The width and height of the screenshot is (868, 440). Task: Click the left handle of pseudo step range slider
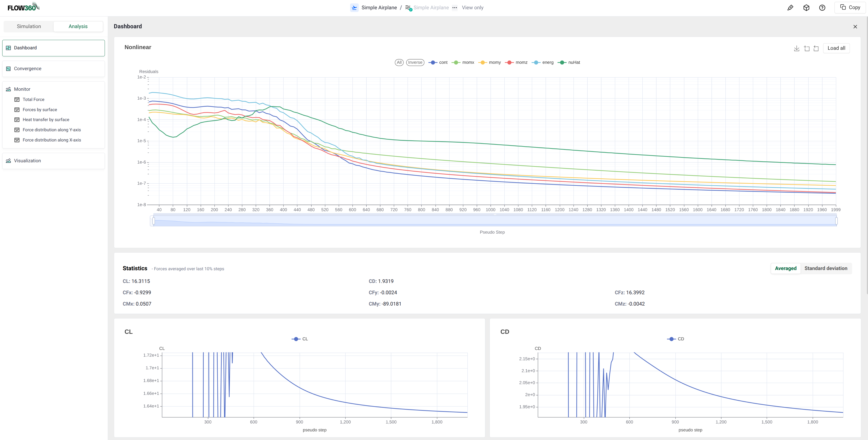[154, 221]
